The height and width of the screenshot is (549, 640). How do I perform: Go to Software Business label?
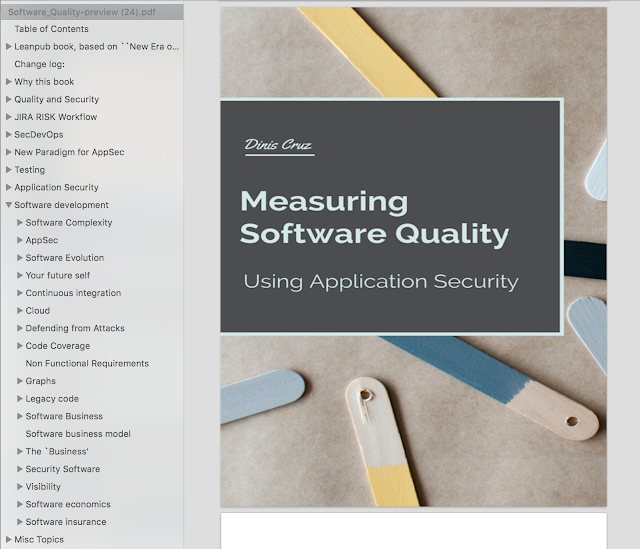click(64, 416)
